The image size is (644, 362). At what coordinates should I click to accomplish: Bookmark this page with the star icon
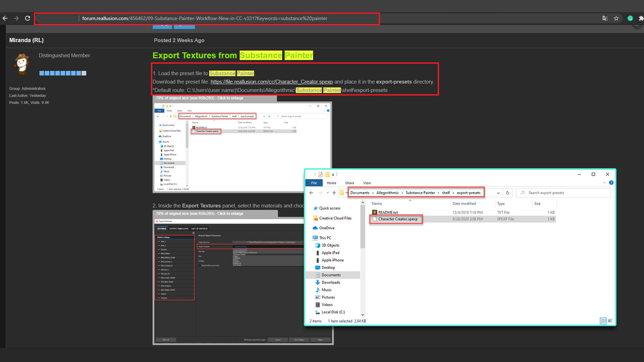point(616,19)
